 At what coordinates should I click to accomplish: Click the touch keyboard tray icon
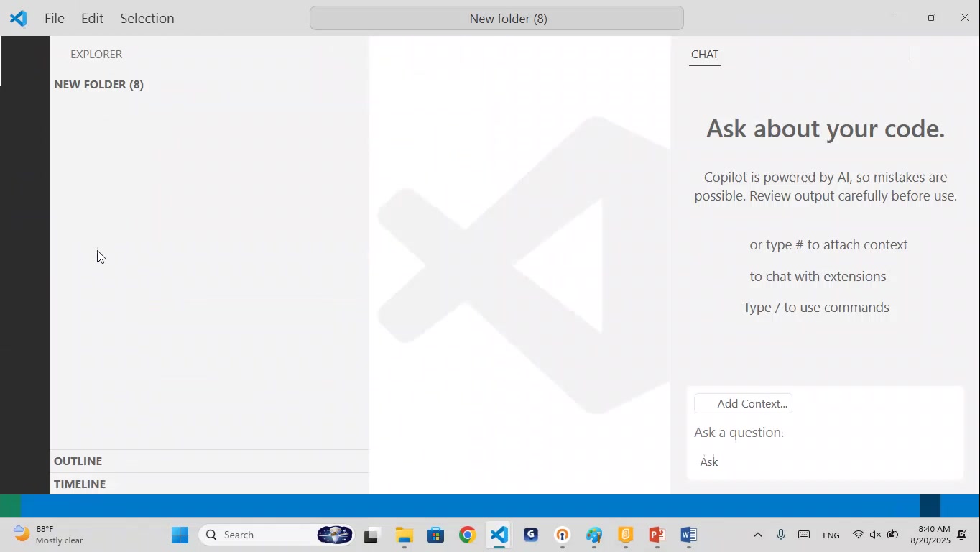(804, 535)
